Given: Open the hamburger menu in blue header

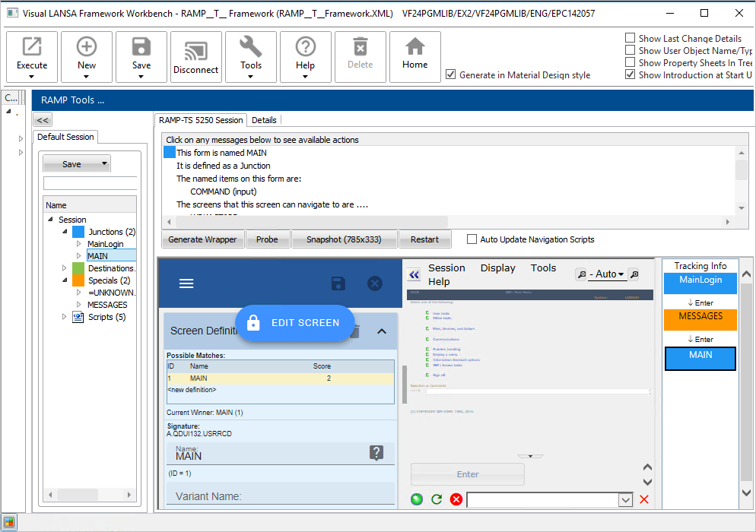Looking at the screenshot, I should click(x=186, y=283).
